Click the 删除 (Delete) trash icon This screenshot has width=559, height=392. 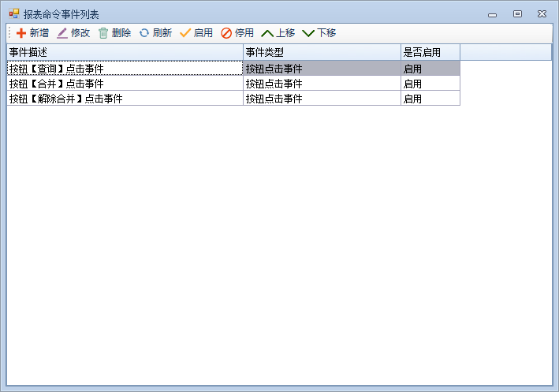103,33
